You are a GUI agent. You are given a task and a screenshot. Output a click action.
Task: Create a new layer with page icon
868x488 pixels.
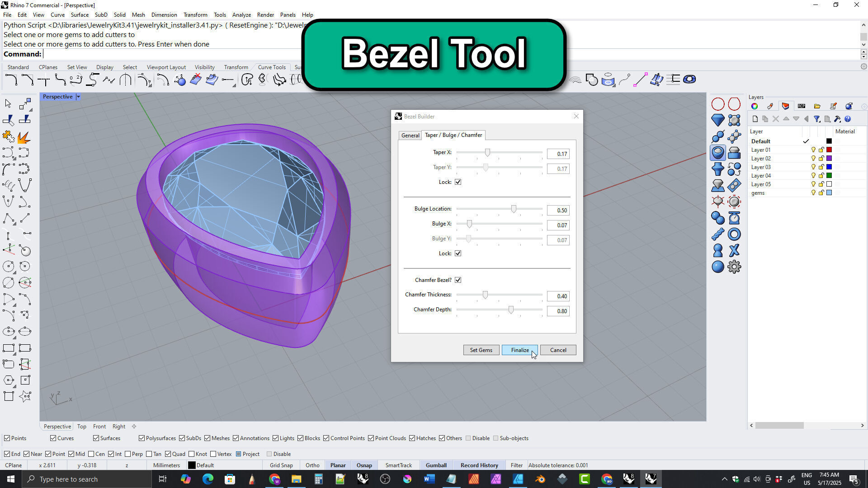tap(755, 119)
